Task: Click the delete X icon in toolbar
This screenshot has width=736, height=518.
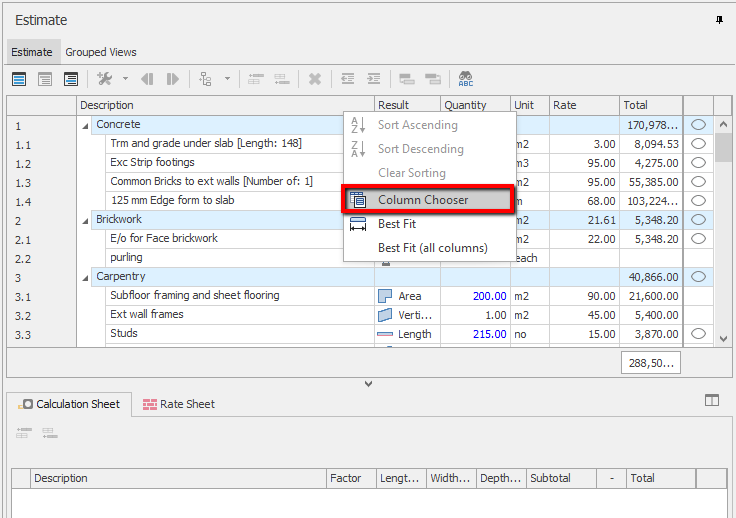Action: click(x=315, y=79)
